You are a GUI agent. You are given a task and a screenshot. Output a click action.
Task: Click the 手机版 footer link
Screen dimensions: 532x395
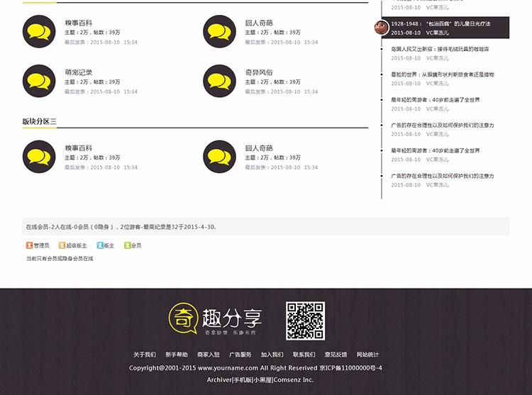click(x=243, y=379)
